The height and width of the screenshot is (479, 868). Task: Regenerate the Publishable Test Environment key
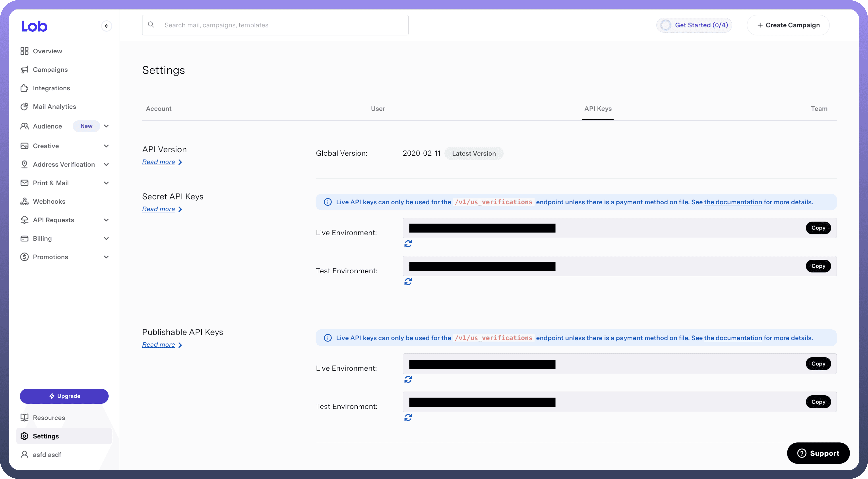coord(408,418)
